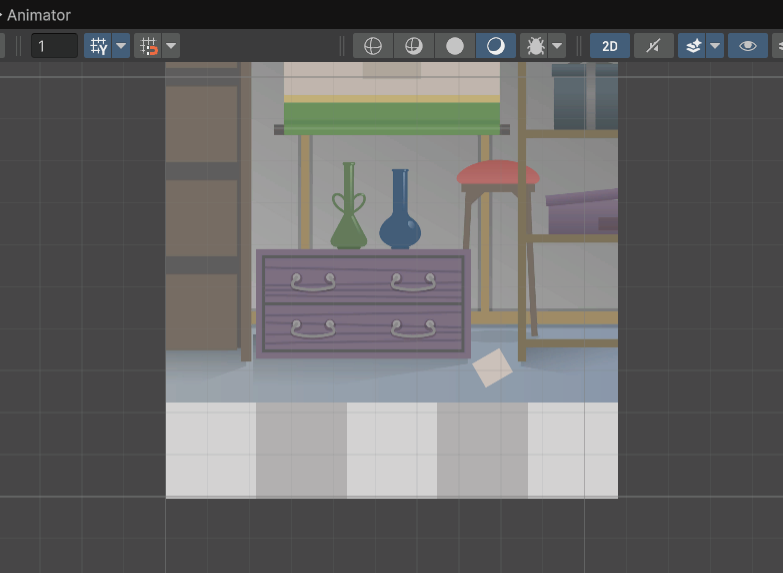Toggle the 2D view button
The width and height of the screenshot is (783, 573).
pyautogui.click(x=610, y=46)
